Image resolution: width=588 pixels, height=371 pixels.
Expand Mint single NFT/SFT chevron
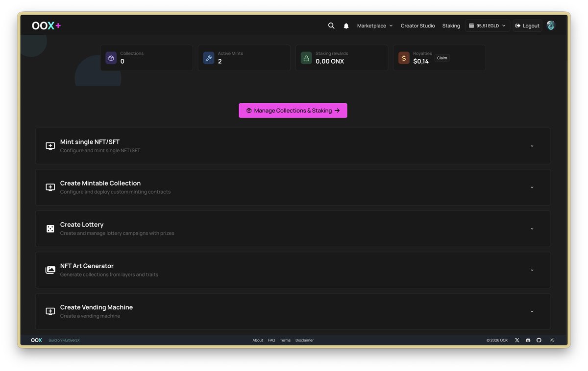click(532, 146)
